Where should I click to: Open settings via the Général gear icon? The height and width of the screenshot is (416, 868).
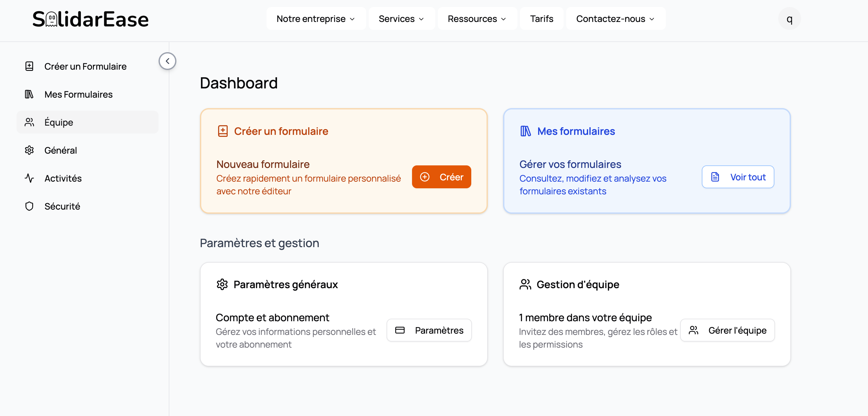click(30, 150)
